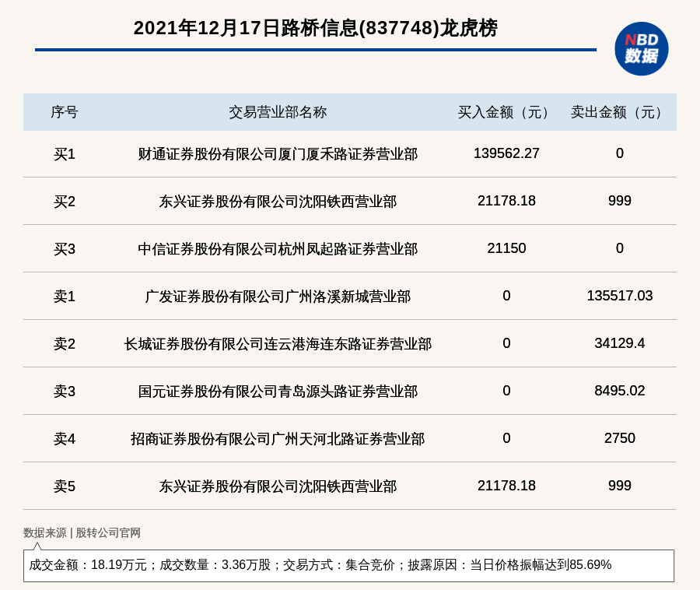Click 财通证券股份有限公司厦门厦禾路证券营业部
The image size is (700, 590).
(x=278, y=154)
